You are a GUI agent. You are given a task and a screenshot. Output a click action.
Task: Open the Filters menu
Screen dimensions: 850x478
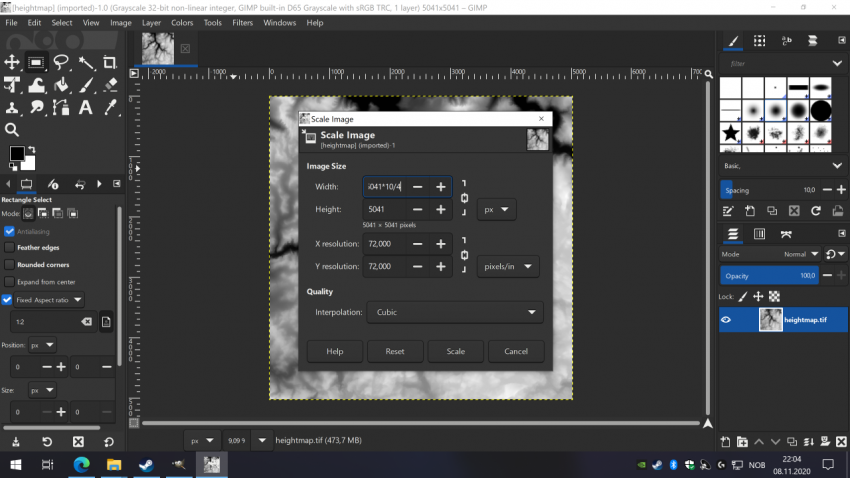242,23
